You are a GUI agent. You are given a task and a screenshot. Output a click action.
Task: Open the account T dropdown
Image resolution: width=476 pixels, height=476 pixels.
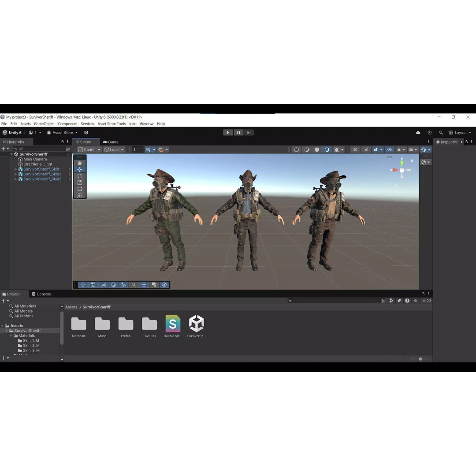35,133
